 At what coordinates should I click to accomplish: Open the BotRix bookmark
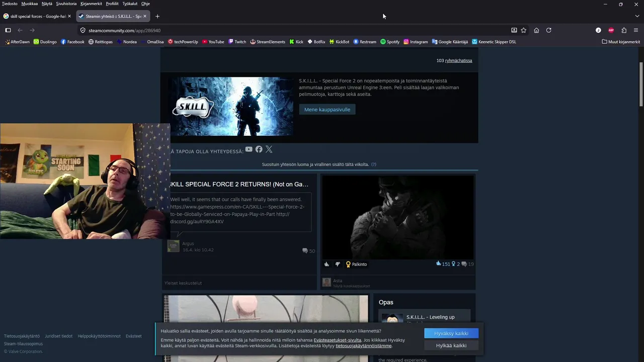tap(316, 42)
